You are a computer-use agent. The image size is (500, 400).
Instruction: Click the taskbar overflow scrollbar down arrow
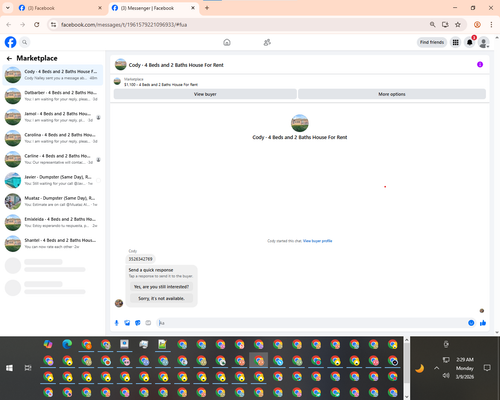click(406, 396)
